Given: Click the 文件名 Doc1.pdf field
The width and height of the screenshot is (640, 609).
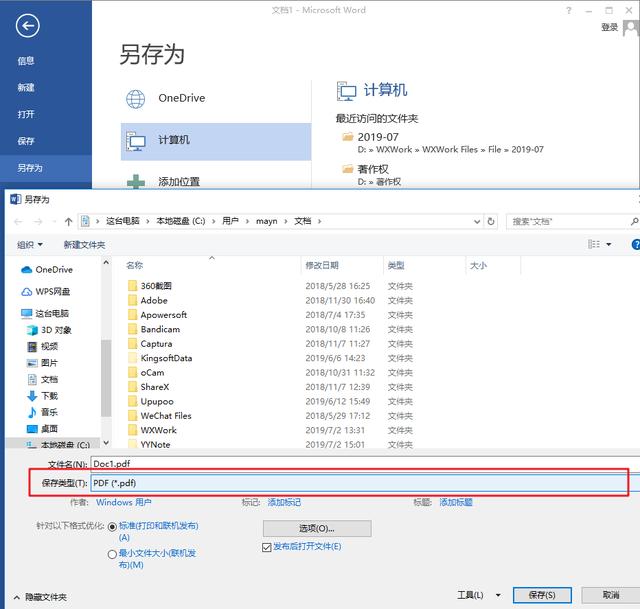Looking at the screenshot, I should tap(365, 464).
